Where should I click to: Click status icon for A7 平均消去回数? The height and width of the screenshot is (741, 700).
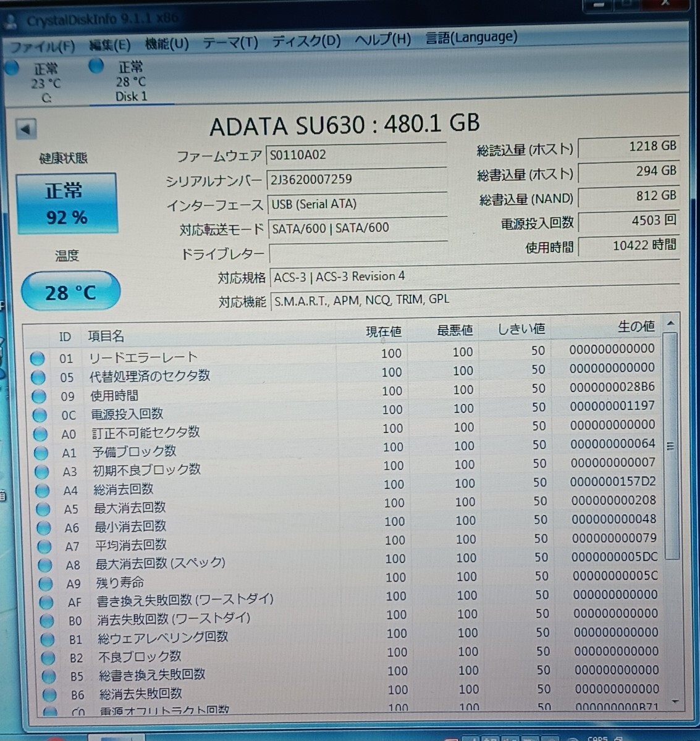click(43, 546)
